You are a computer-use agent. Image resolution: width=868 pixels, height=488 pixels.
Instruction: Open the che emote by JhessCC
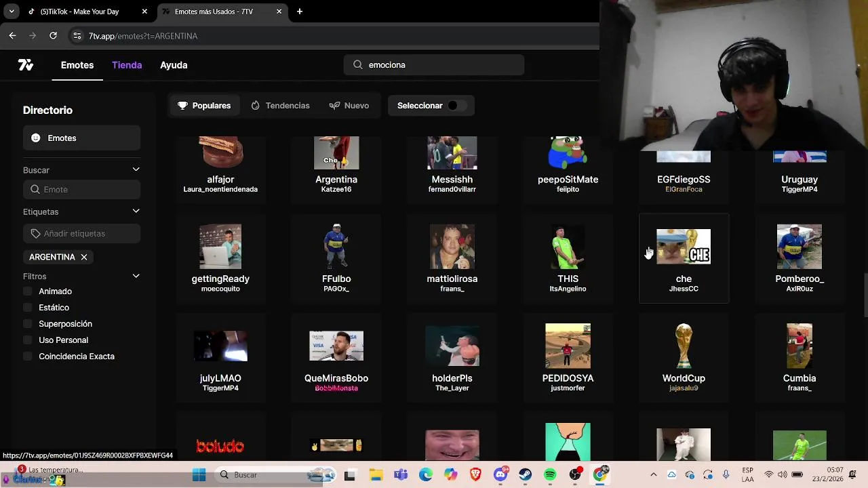[684, 258]
